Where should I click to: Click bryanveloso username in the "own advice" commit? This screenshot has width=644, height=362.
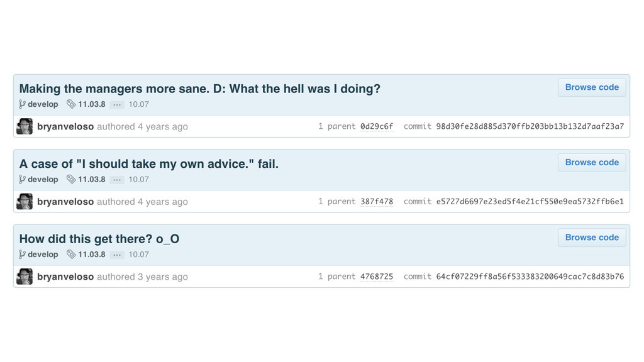pyautogui.click(x=65, y=202)
